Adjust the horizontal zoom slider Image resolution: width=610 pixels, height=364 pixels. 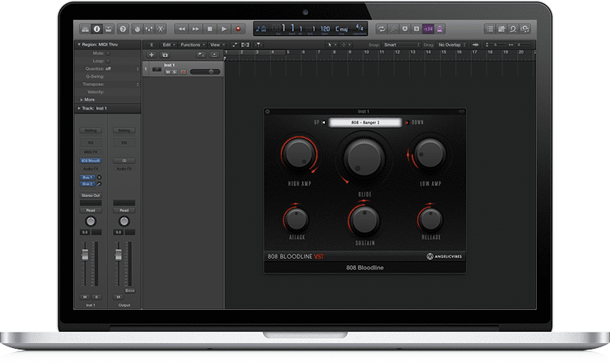[521, 45]
